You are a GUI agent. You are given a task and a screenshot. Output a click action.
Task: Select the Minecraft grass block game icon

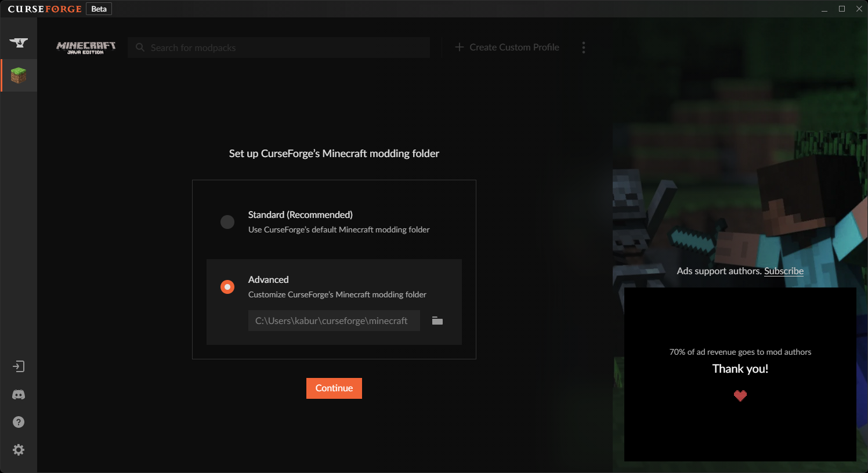point(19,75)
